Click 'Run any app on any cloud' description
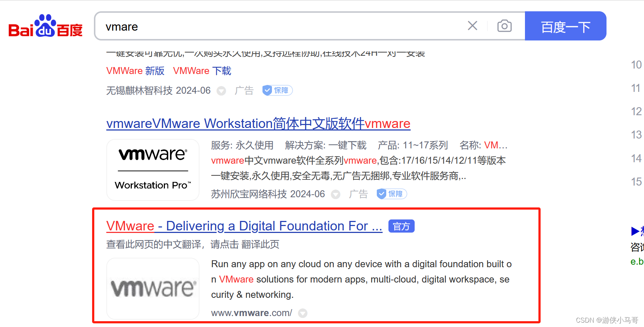 [361, 279]
